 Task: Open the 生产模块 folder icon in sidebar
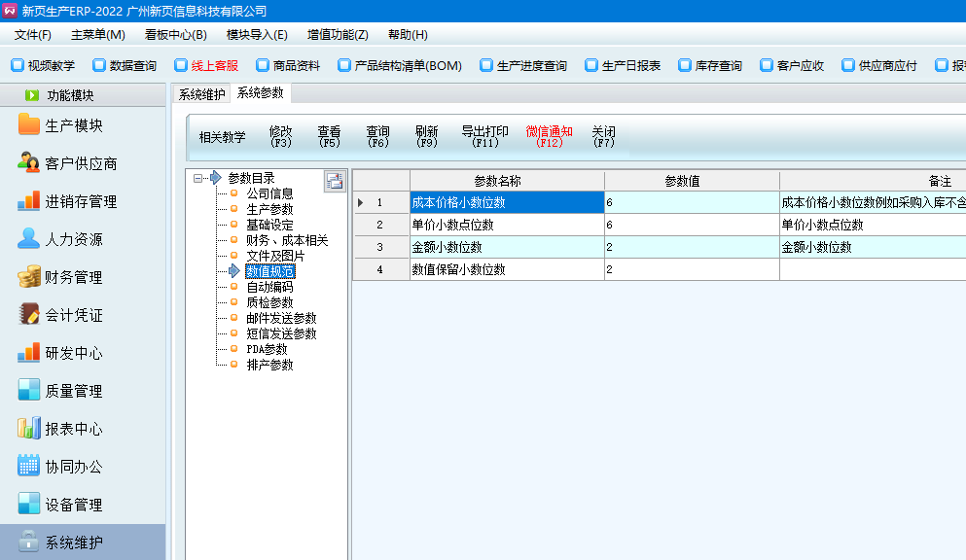(x=29, y=125)
